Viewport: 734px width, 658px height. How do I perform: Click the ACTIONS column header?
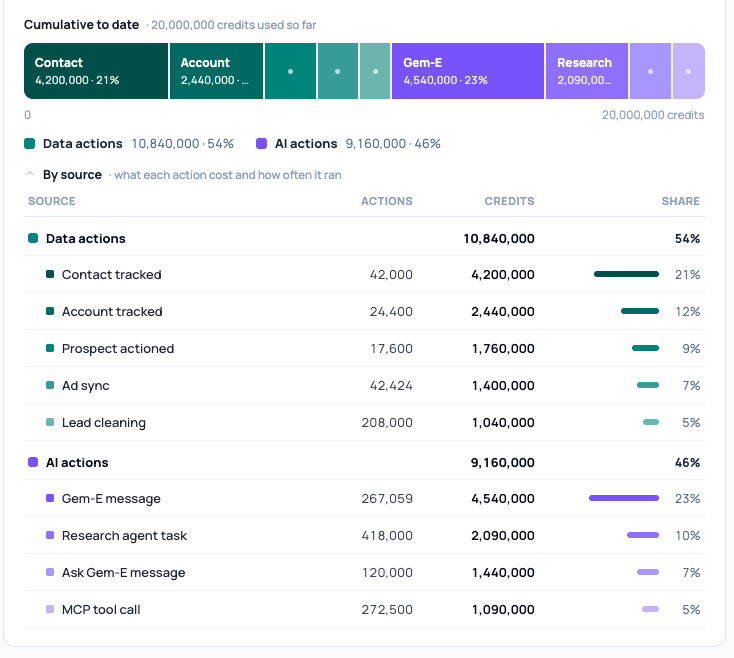[387, 201]
